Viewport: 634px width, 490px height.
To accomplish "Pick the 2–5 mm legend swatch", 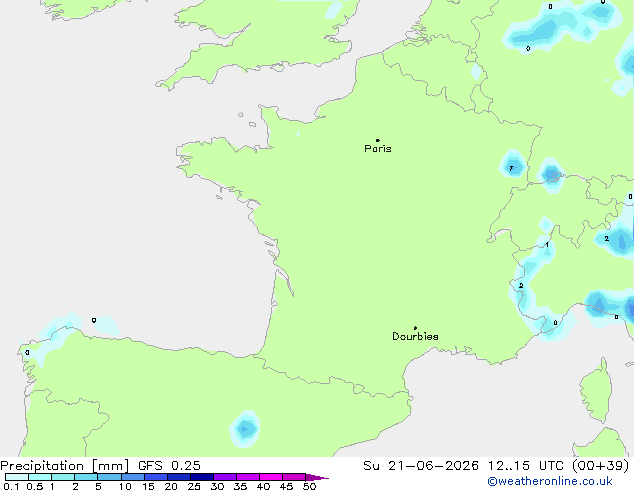I will [86, 477].
